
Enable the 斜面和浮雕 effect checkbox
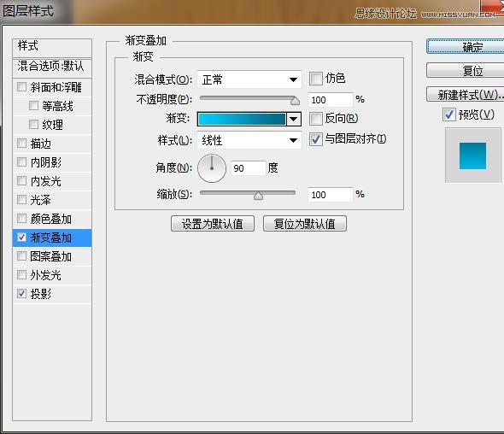21,87
